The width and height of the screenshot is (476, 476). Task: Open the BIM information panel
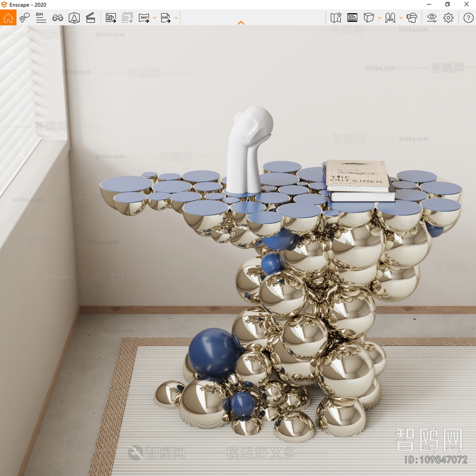pyautogui.click(x=41, y=18)
